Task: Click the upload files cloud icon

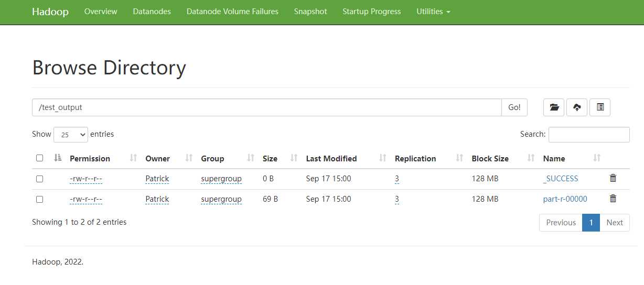Action: 577,107
